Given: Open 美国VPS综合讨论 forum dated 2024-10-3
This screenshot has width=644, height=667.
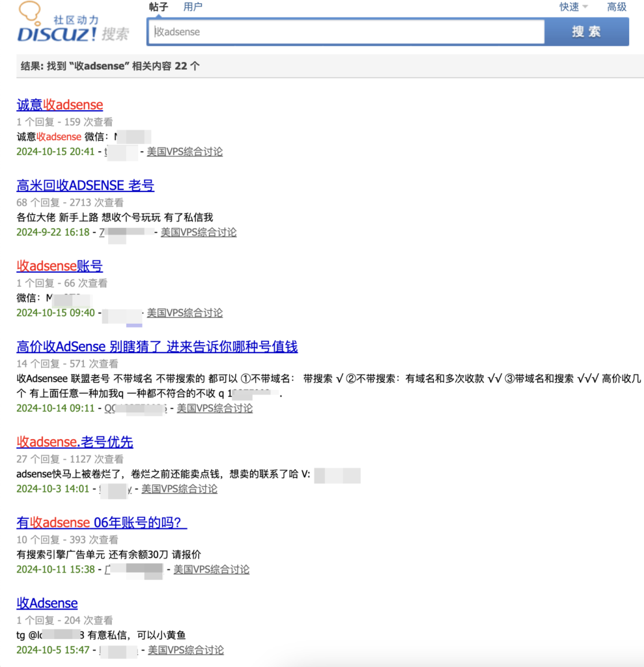Looking at the screenshot, I should (179, 489).
